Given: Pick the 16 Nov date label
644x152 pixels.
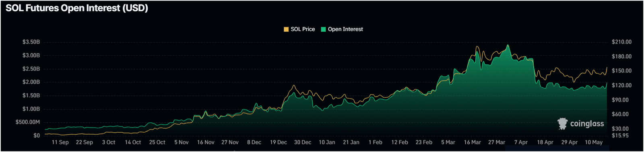Looking at the screenshot, I should (206, 142).
